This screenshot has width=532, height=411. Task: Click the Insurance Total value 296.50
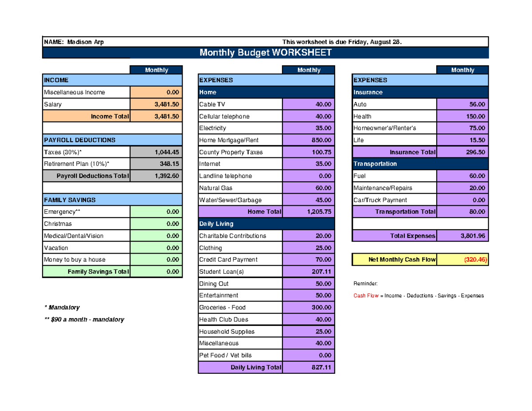coord(462,152)
